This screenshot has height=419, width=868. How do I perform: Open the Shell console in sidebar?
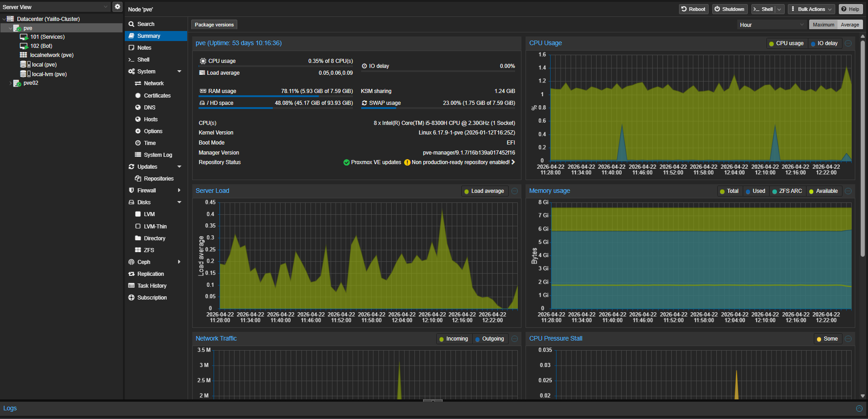coord(143,60)
